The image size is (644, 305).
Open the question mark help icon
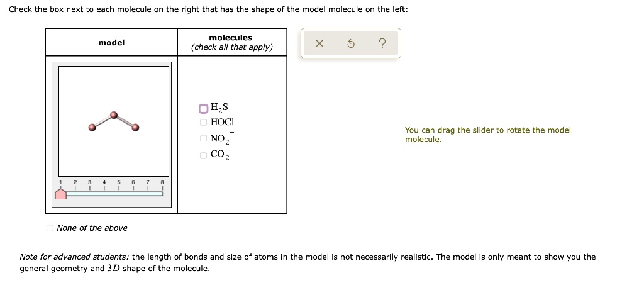pos(382,43)
